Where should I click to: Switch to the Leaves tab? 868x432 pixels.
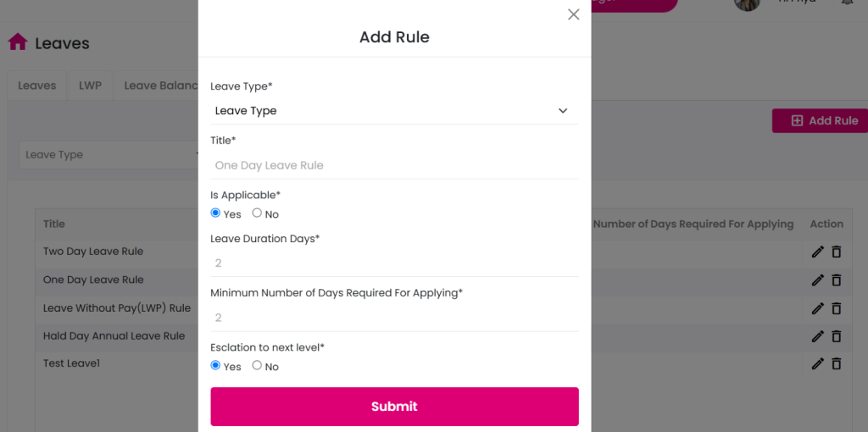point(37,86)
